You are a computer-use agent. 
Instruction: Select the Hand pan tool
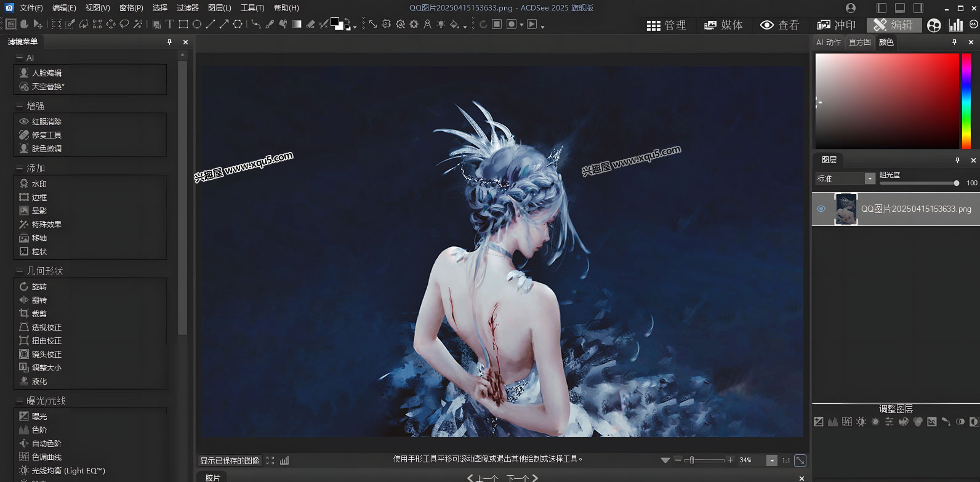[23, 24]
